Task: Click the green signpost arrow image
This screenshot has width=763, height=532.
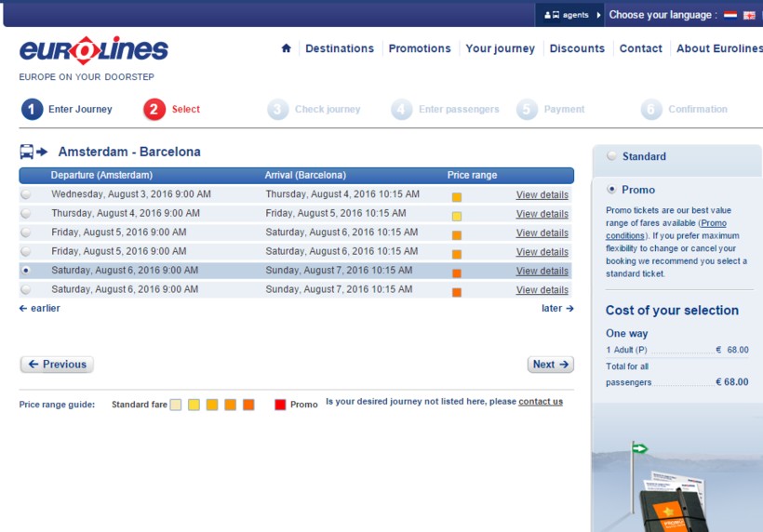Action: [x=639, y=448]
